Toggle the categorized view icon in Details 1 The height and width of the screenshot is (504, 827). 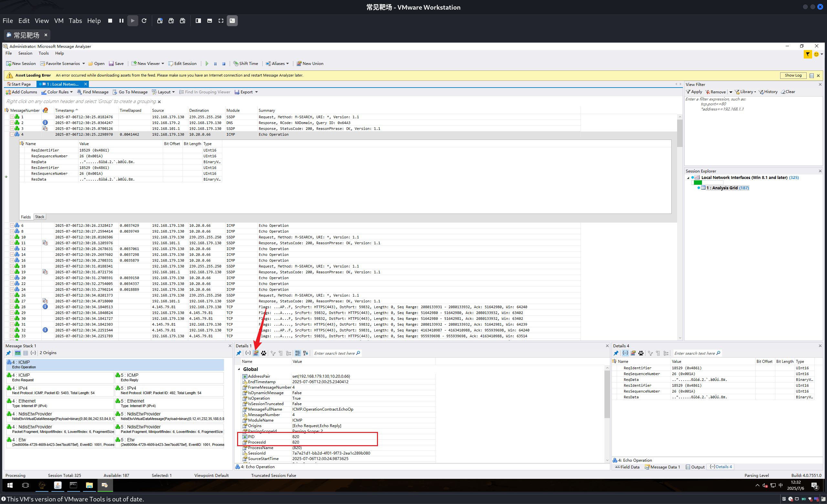[x=298, y=353]
